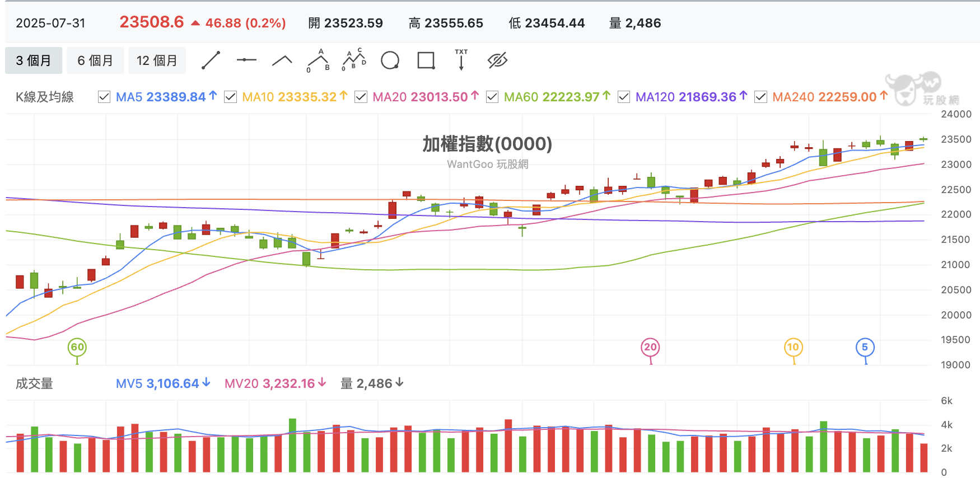Image resolution: width=980 pixels, height=478 pixels.
Task: Click the last red volume bar
Action: pos(923,458)
